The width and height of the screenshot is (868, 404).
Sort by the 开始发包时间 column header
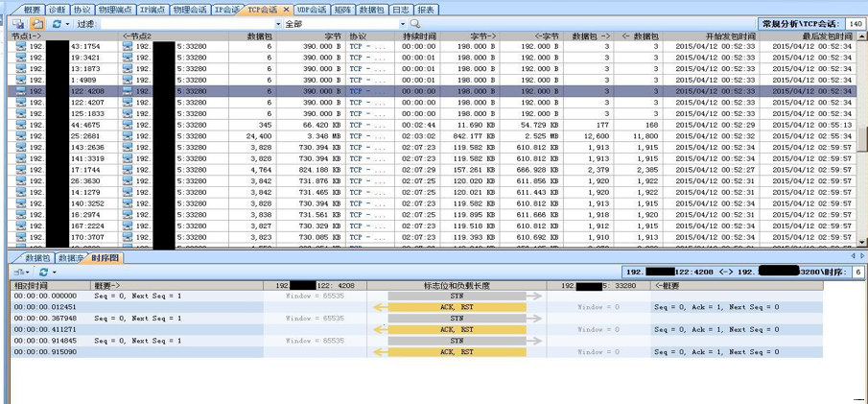[716, 36]
